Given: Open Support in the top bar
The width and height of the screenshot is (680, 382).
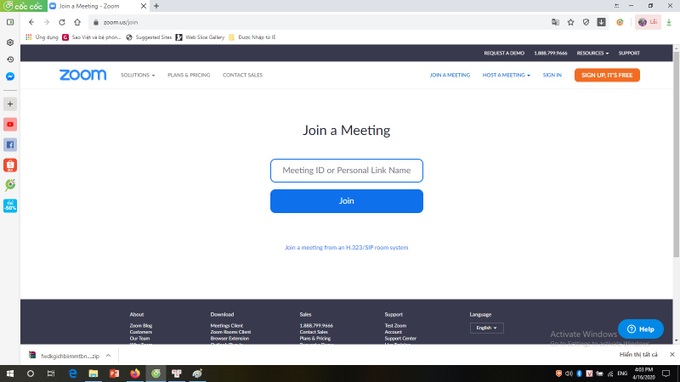Looking at the screenshot, I should (629, 53).
